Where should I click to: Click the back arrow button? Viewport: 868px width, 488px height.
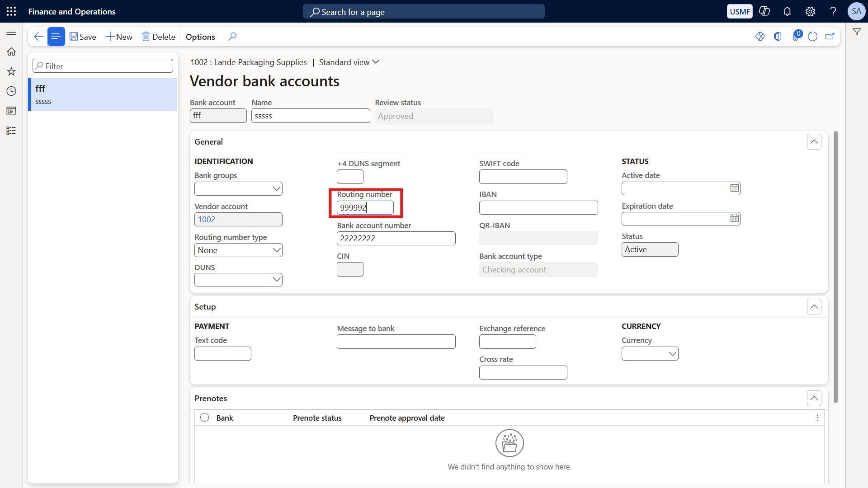coord(38,37)
